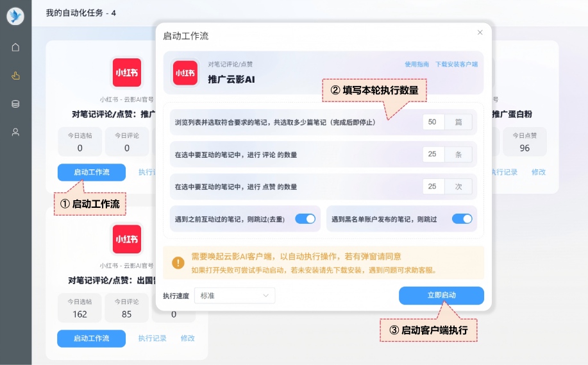Click the note selection count field showing 50

(433, 122)
